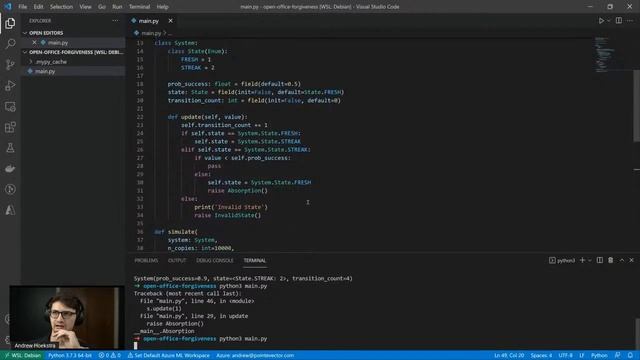Click Set Default Azure ML Workspace
Image resolution: width=640 pixels, height=360 pixels.
coord(169,355)
